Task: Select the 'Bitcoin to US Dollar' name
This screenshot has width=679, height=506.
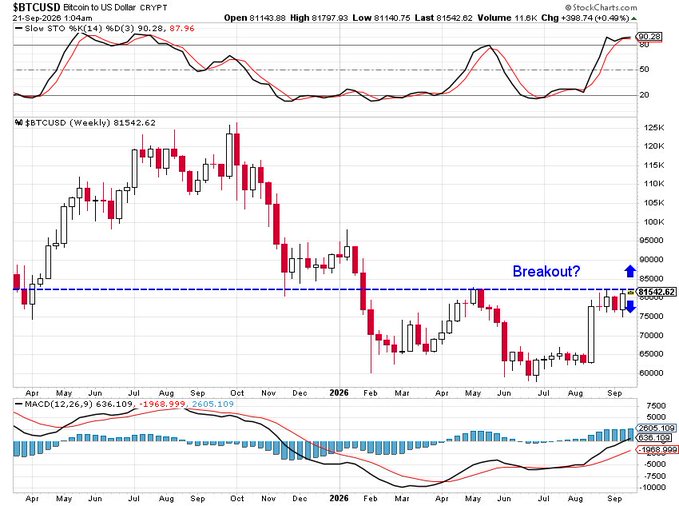Action: (x=100, y=7)
